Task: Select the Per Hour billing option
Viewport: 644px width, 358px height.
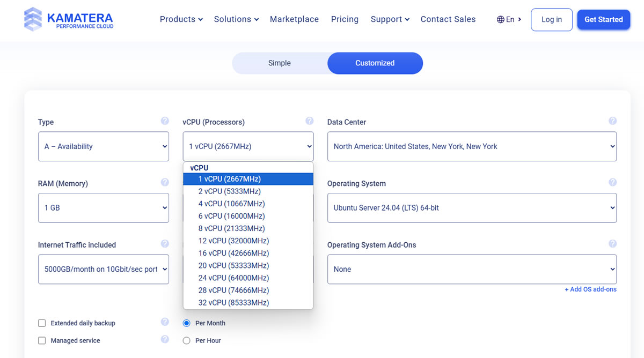Action: 187,340
